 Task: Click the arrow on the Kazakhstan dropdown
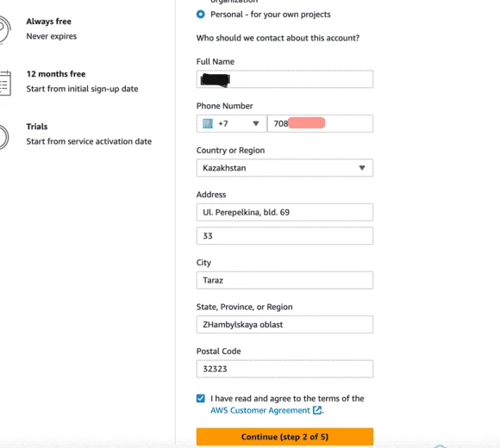pyautogui.click(x=362, y=168)
